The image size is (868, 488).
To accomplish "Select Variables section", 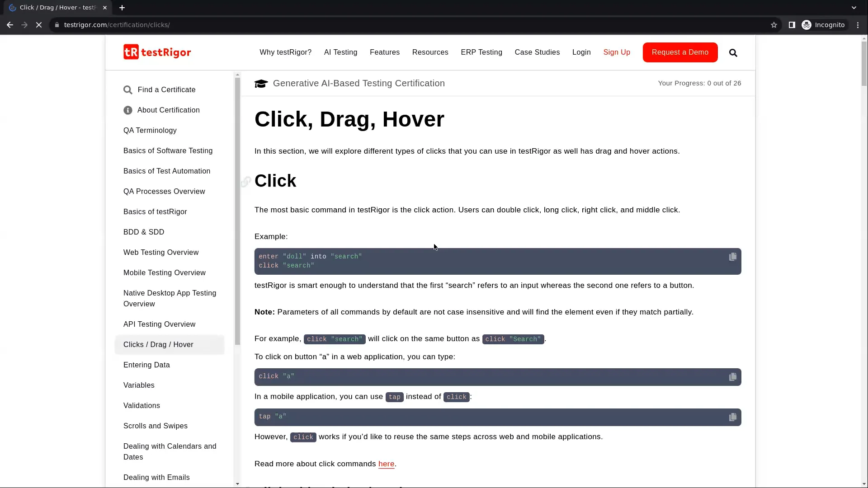I will point(139,385).
